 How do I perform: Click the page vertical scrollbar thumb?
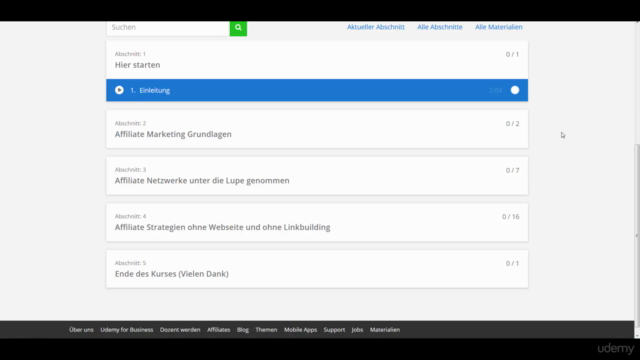tap(637, 236)
